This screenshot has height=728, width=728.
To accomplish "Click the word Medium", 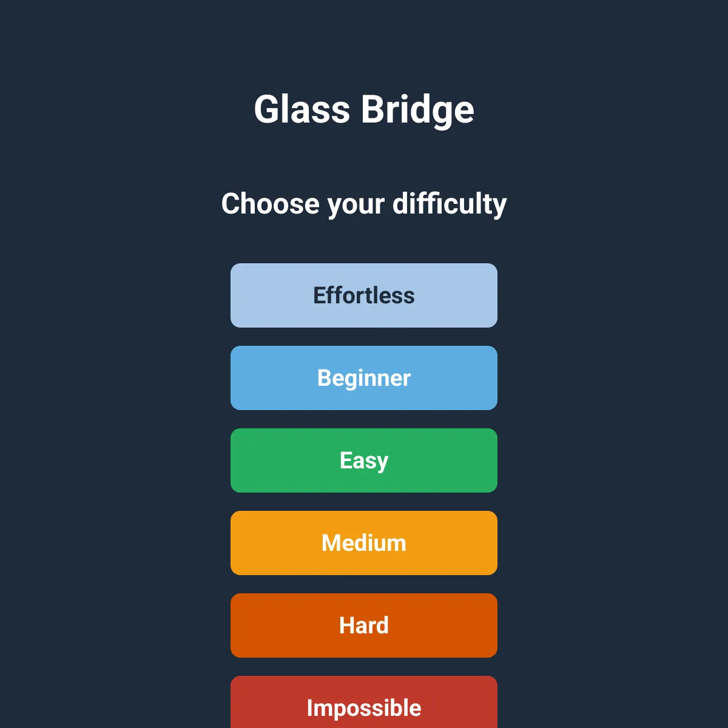I will (x=364, y=543).
